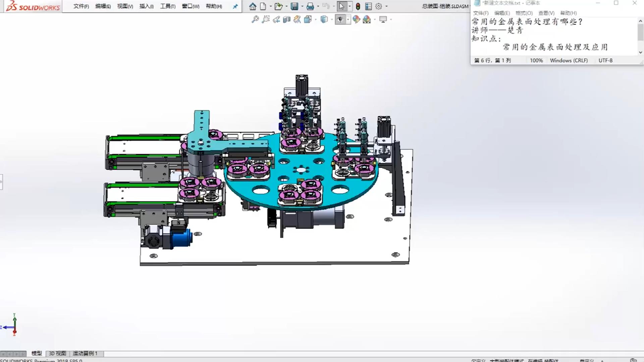Open a file with the Open folder icon
644x362 pixels.
pos(278,6)
